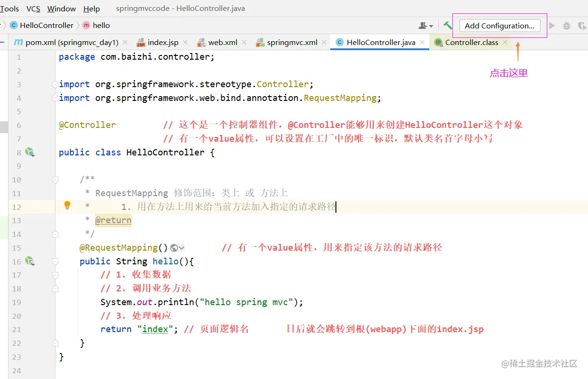The image size is (588, 379).
Task: Click the method icon in hello breadcrumb
Action: tap(86, 25)
